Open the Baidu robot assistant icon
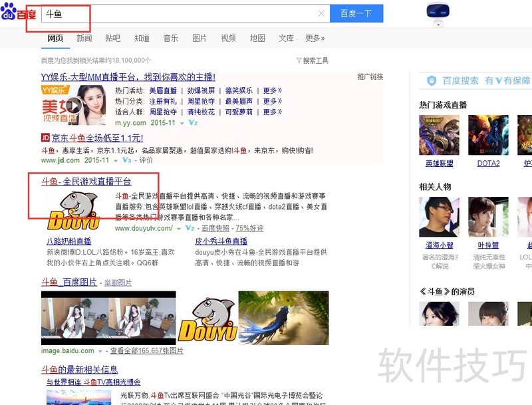Image resolution: width=532 pixels, height=405 pixels. pyautogui.click(x=438, y=14)
